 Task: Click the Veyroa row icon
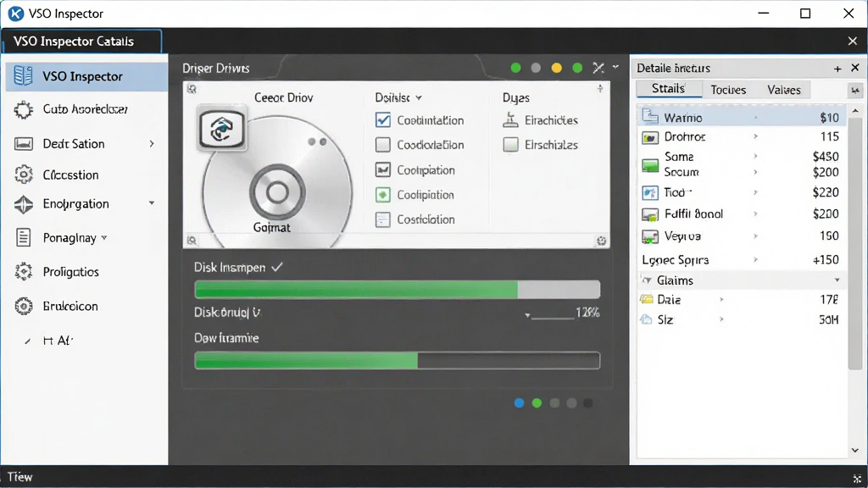[650, 236]
